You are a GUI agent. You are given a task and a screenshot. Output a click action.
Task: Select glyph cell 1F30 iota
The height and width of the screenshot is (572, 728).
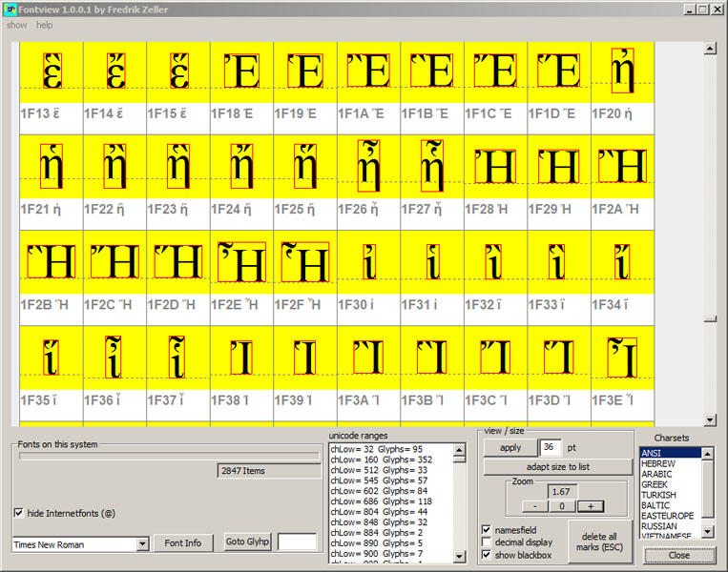(368, 277)
